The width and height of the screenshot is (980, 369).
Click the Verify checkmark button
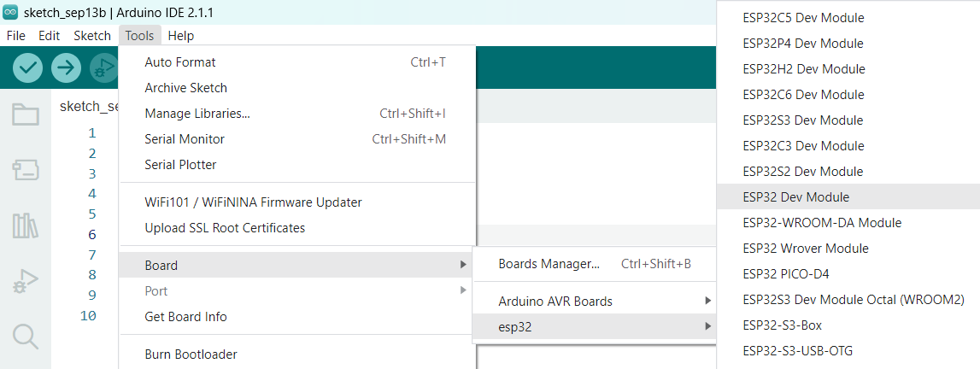click(x=27, y=68)
